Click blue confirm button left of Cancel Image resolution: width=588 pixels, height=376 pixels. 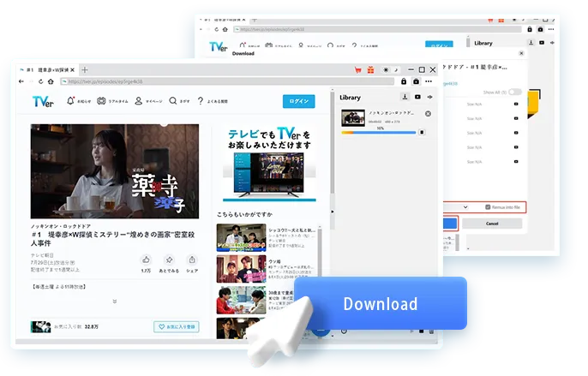(450, 224)
